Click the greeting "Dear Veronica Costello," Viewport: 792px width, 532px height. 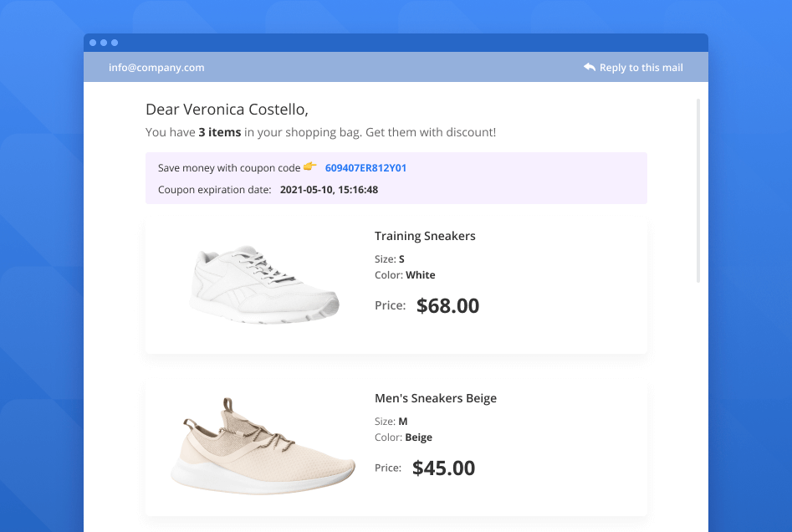click(x=227, y=110)
